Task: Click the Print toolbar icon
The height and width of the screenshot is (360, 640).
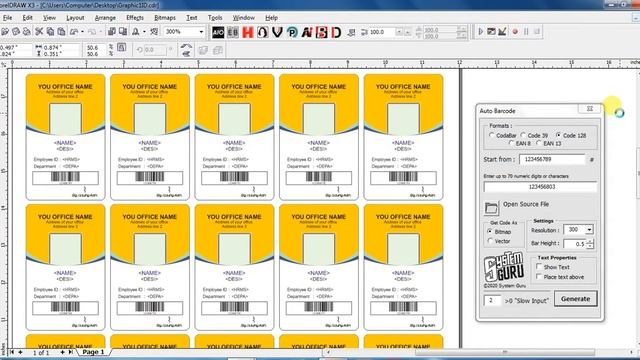Action: pos(27,32)
